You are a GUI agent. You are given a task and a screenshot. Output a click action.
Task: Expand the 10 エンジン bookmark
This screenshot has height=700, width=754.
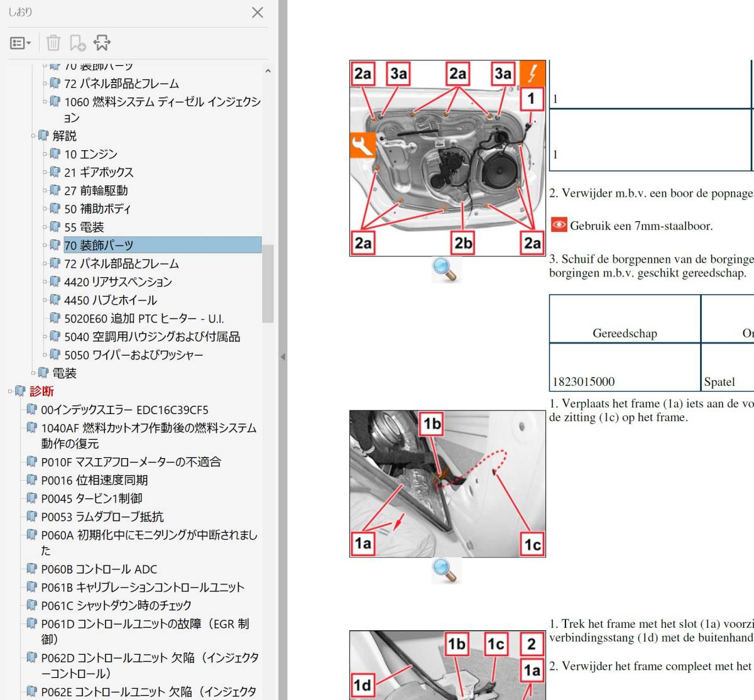pos(45,154)
